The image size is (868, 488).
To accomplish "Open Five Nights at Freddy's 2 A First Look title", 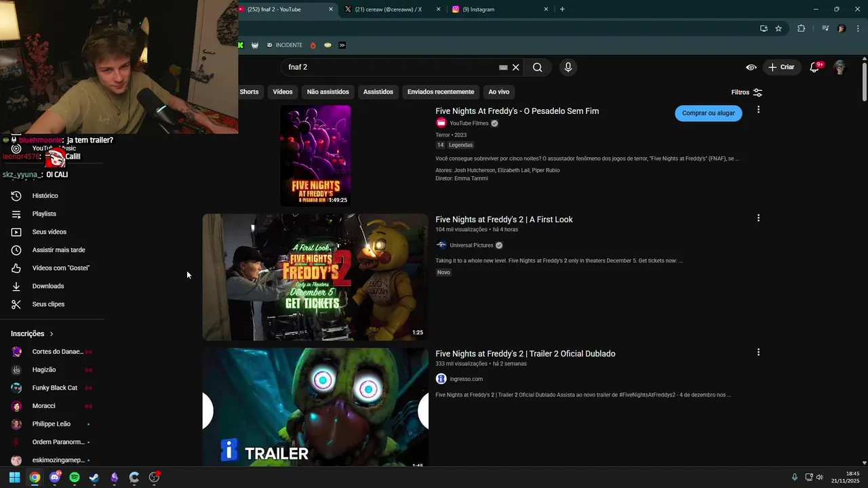I will coord(504,220).
